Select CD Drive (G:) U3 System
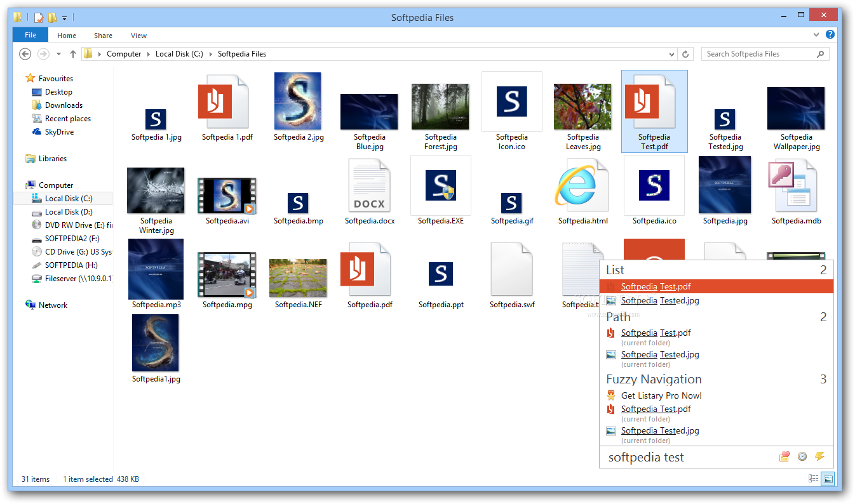855x504 pixels. point(72,252)
